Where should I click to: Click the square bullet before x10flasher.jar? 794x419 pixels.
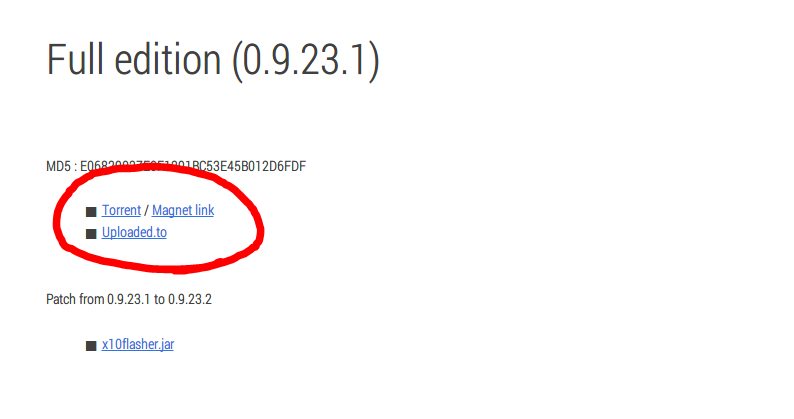pyautogui.click(x=91, y=346)
